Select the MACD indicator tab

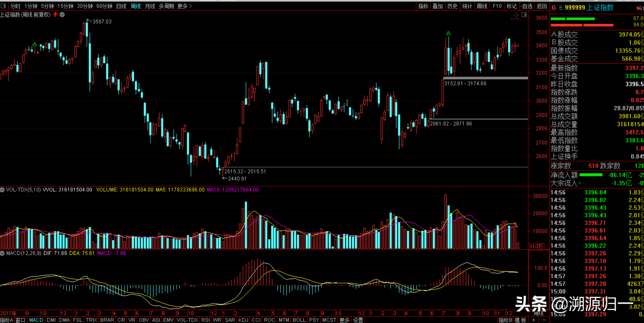coord(36,320)
